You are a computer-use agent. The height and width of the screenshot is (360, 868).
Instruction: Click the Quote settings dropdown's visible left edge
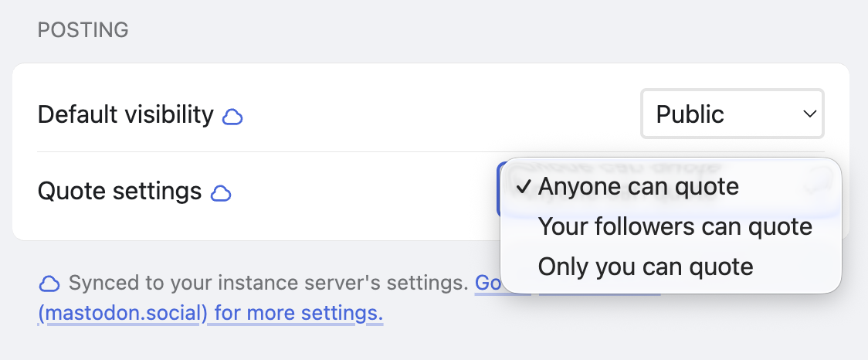click(x=499, y=190)
